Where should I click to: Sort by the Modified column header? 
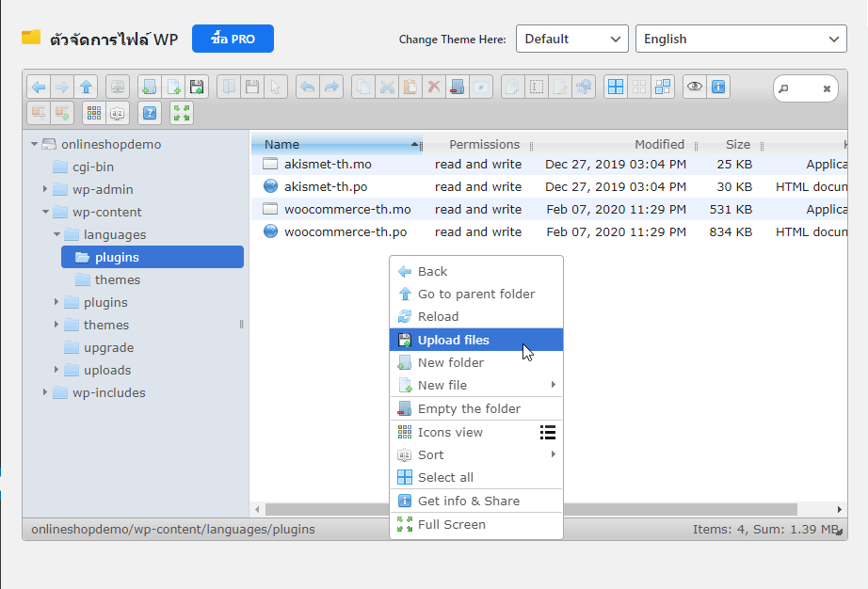coord(614,144)
